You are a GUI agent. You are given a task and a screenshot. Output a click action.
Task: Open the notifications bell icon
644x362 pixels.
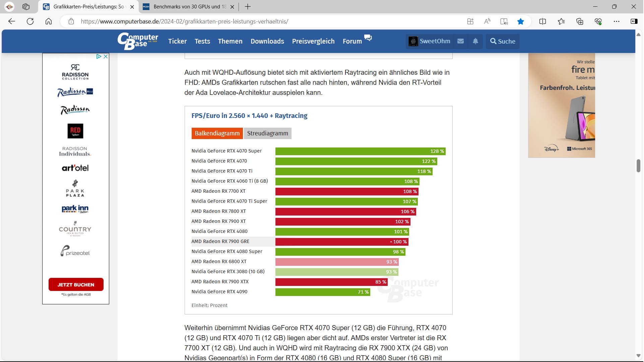point(475,41)
